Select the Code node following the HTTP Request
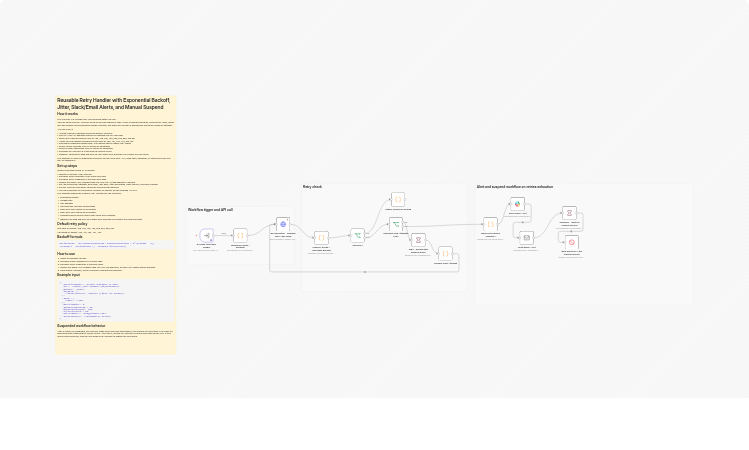The width and height of the screenshot is (749, 450). (x=321, y=238)
